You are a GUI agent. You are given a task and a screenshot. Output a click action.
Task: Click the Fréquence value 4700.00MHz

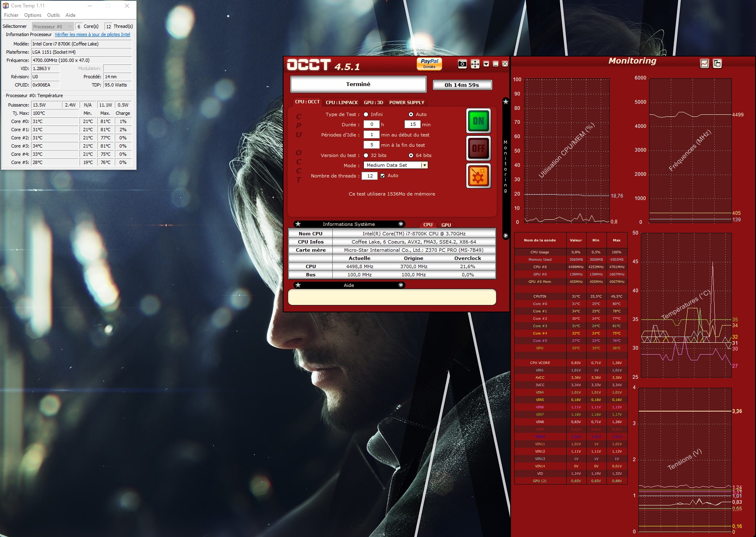point(81,60)
